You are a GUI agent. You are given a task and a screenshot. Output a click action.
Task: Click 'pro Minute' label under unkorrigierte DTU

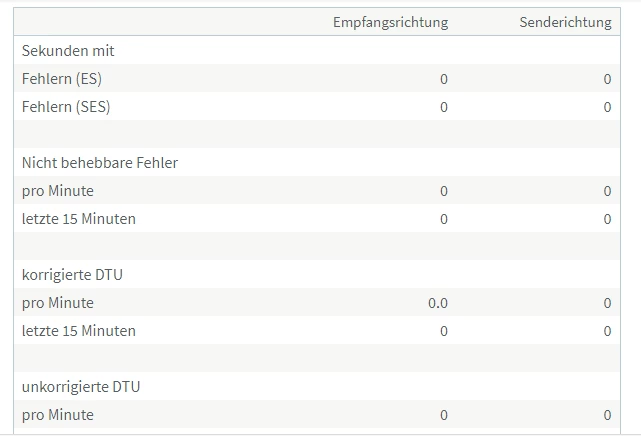pos(58,415)
